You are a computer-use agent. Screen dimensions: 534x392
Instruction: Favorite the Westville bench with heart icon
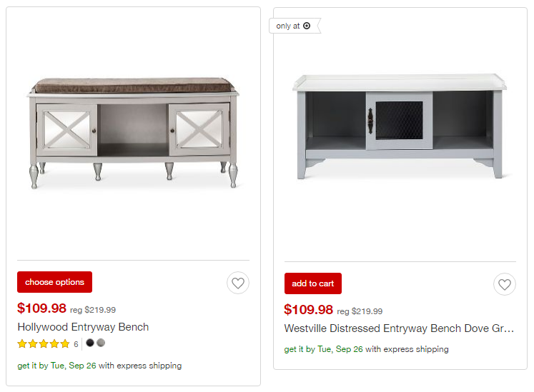505,285
